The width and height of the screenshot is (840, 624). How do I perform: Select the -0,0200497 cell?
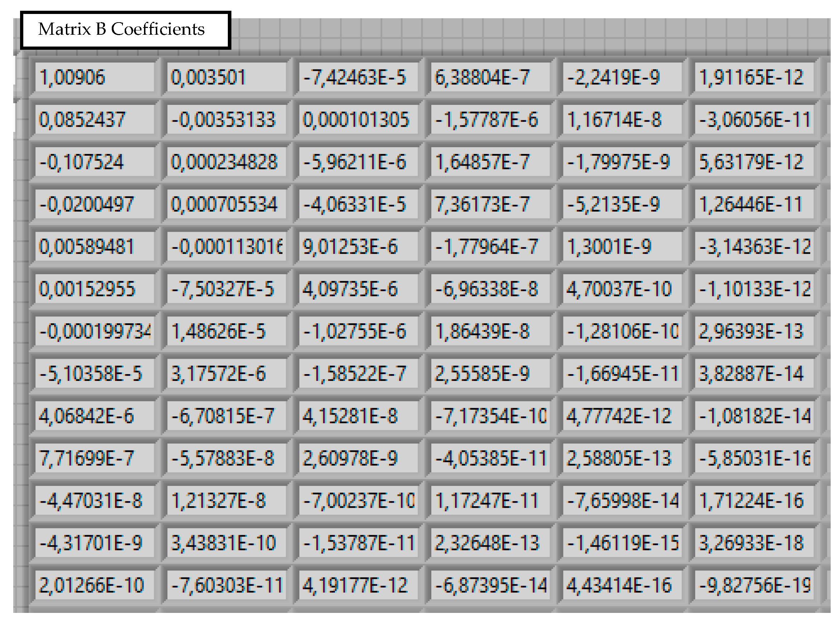point(95,204)
